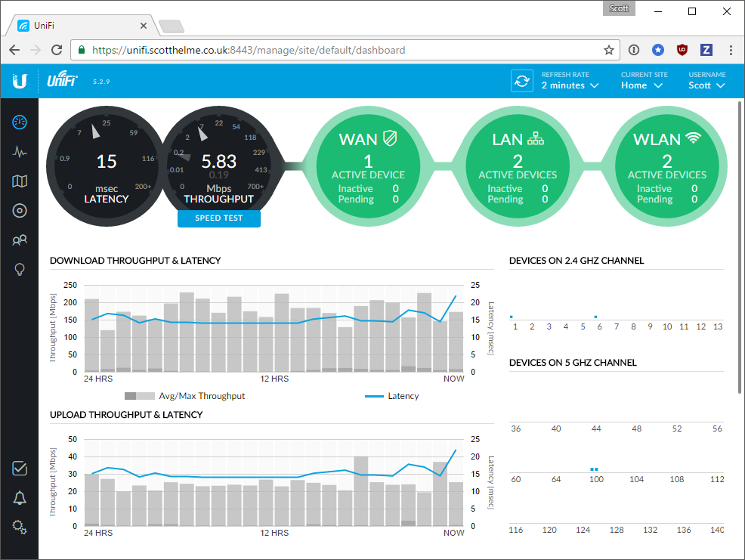Open the Events checkmark icon in sidebar

coord(20,469)
